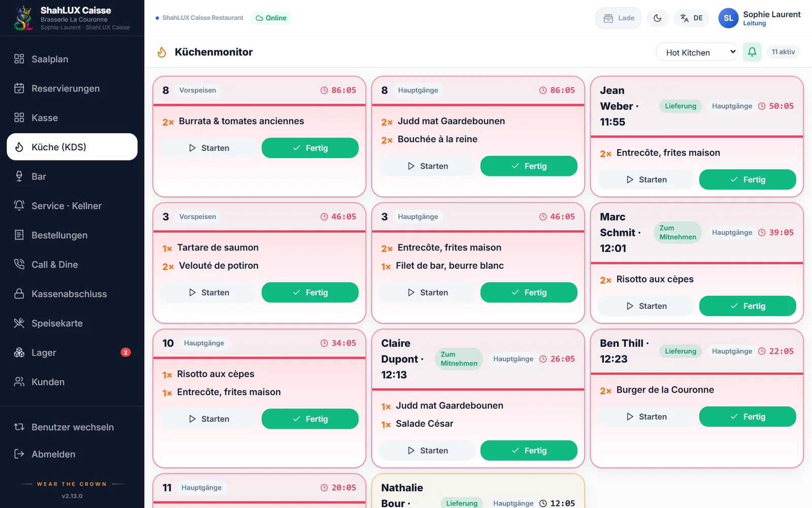
Task: Click the Speisekarte utensils icon
Action: 19,323
